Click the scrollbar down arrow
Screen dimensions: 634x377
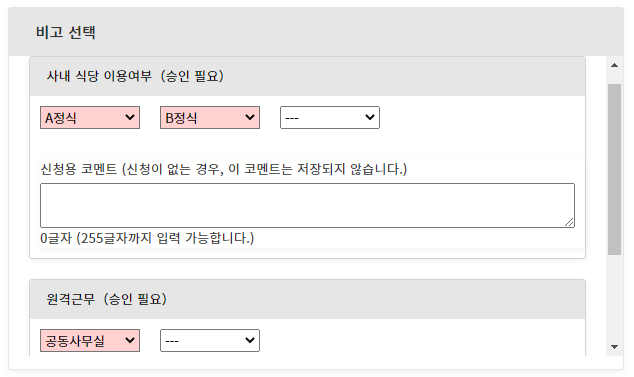(x=615, y=347)
